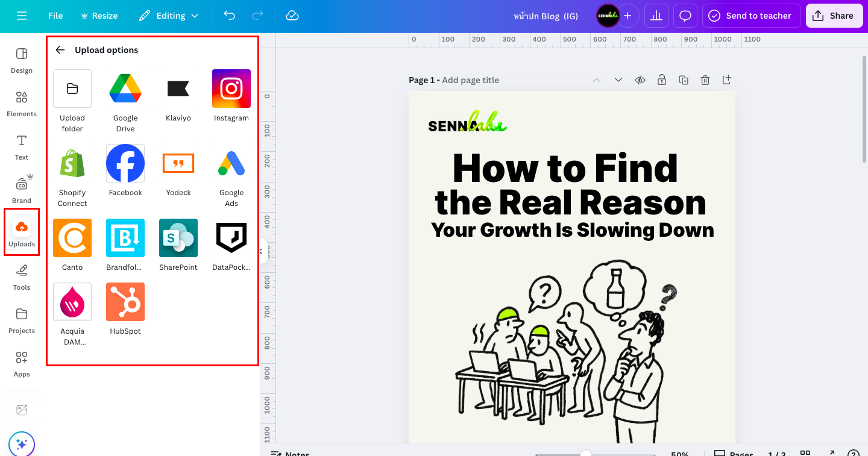Click the Upload folder option
Image resolution: width=868 pixels, height=456 pixels.
coord(72,89)
